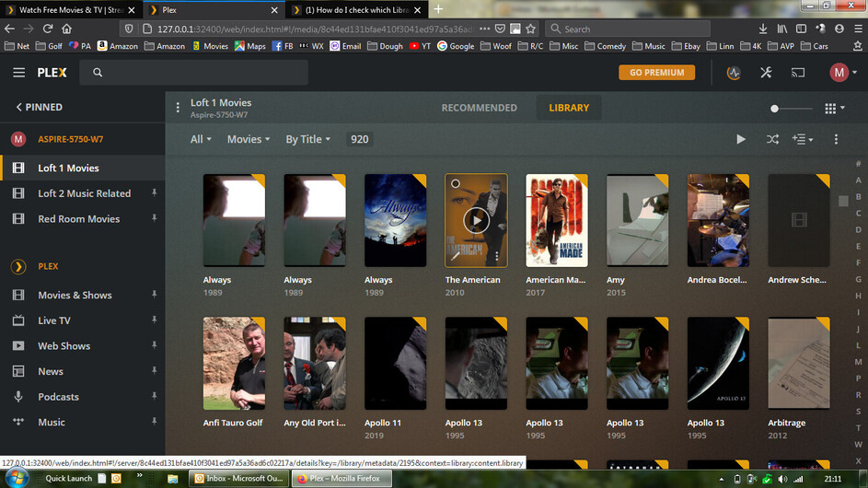Unpin Live TV
This screenshot has height=488, width=868.
pos(155,320)
